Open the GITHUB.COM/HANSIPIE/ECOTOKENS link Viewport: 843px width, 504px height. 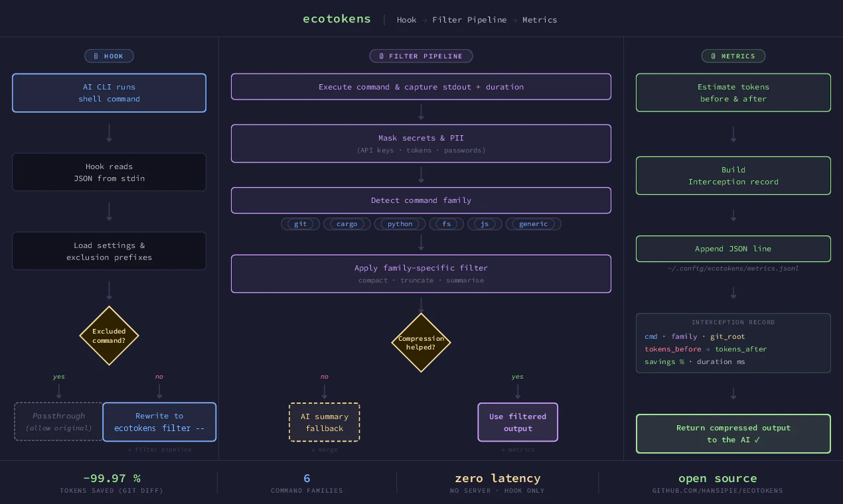(718, 491)
